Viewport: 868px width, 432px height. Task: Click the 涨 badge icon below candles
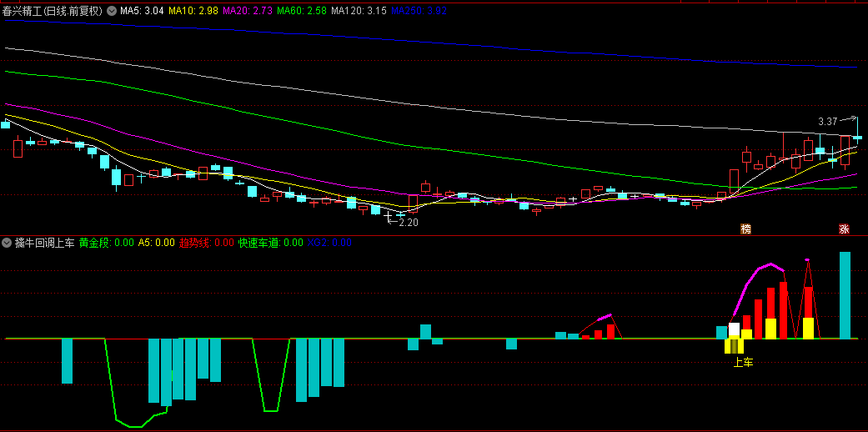coord(844,229)
